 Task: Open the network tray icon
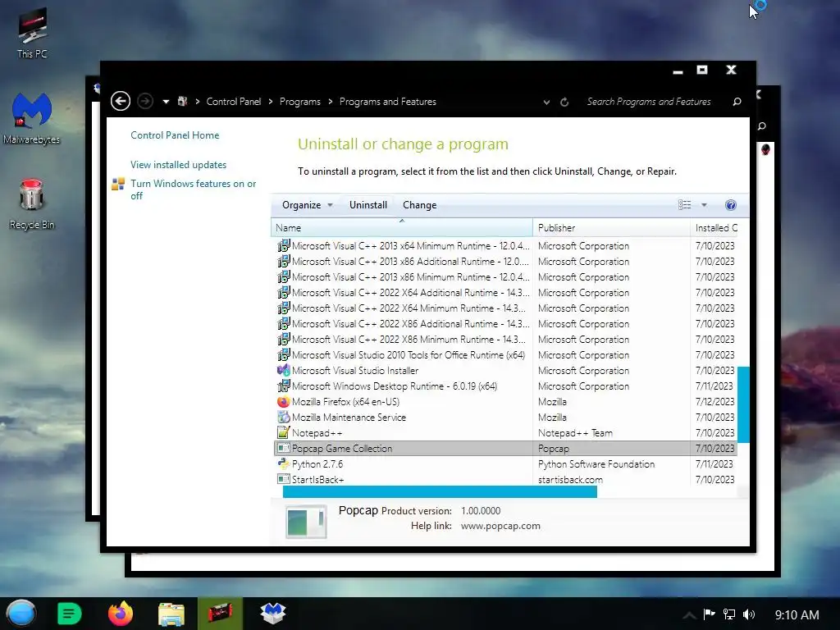(x=729, y=614)
